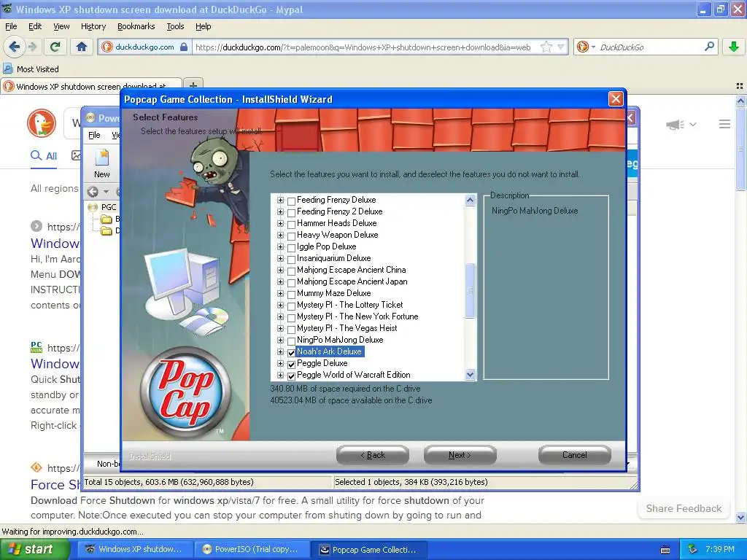
Task: Check the Feeding Frenzy 2 Deluxe checkbox
Action: coord(292,212)
